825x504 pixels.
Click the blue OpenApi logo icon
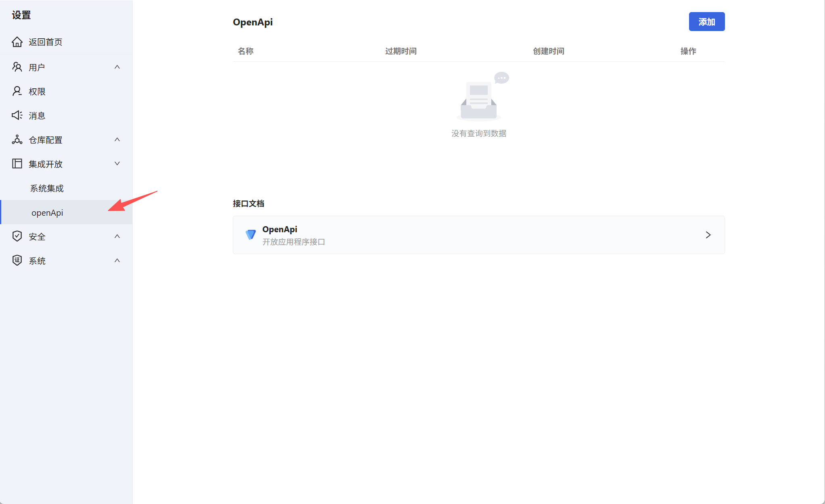tap(251, 235)
